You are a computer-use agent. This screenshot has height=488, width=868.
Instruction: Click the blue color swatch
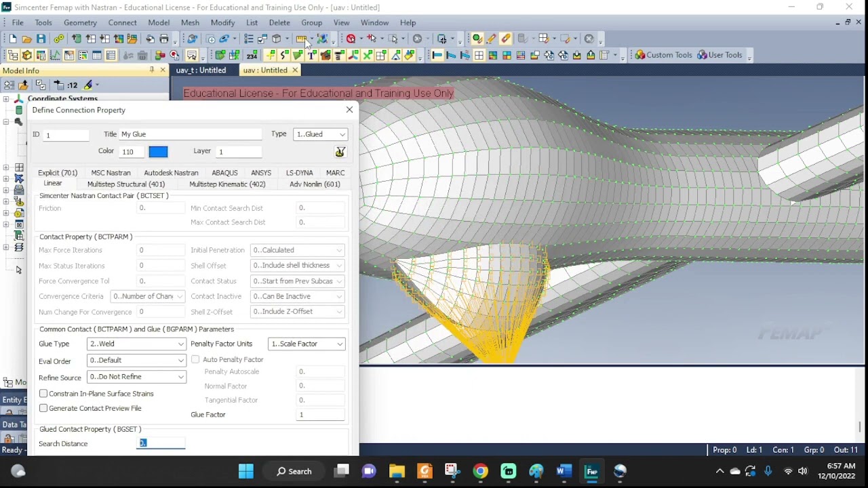(x=158, y=152)
